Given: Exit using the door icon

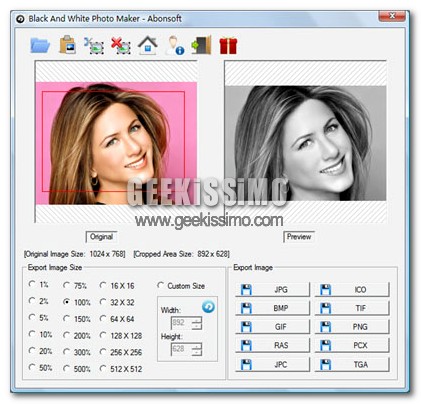Looking at the screenshot, I should pyautogui.click(x=201, y=45).
